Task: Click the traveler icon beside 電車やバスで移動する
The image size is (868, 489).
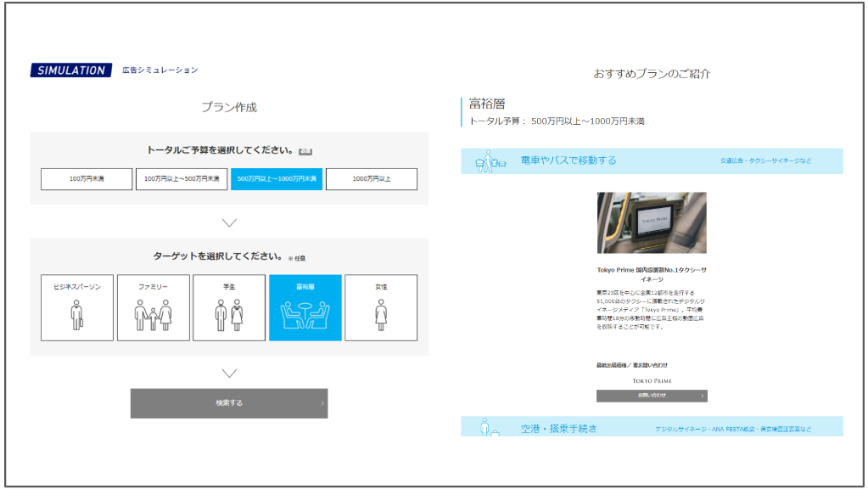Action: click(x=490, y=160)
